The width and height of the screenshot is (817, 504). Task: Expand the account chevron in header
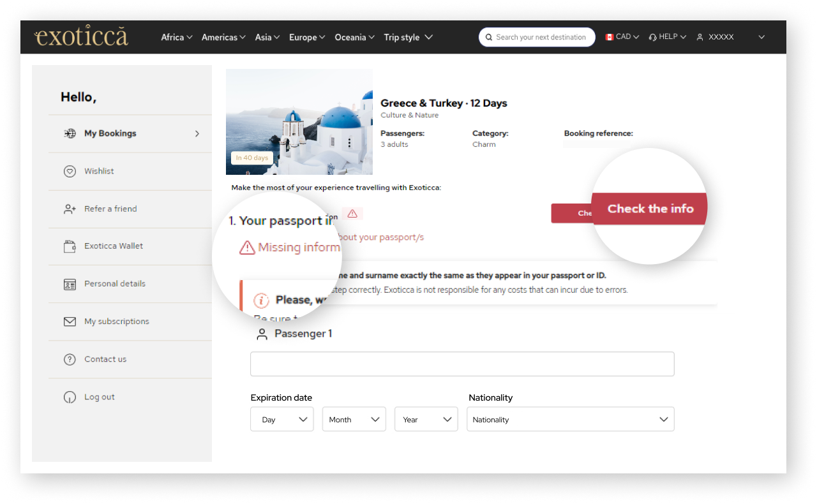coord(761,37)
